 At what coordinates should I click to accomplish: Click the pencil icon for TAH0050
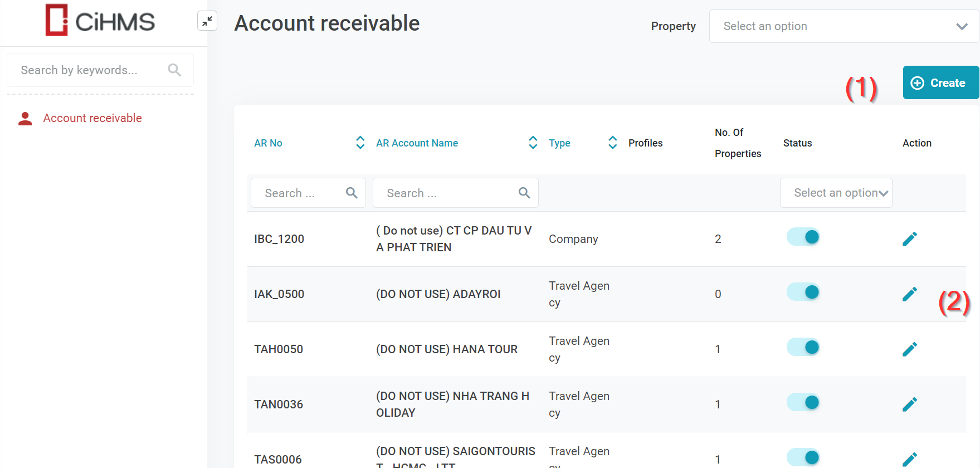click(909, 349)
